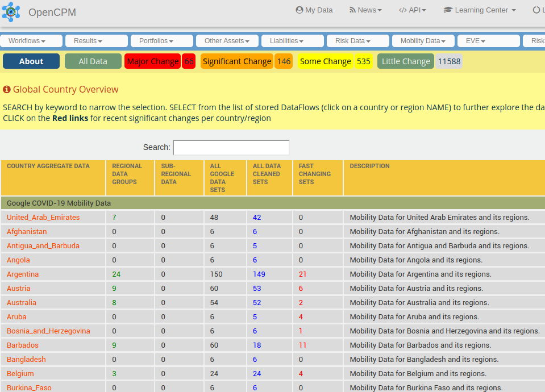This screenshot has height=392, width=545.
Task: Open the United_Arab_Emirates country link
Action: 43,218
